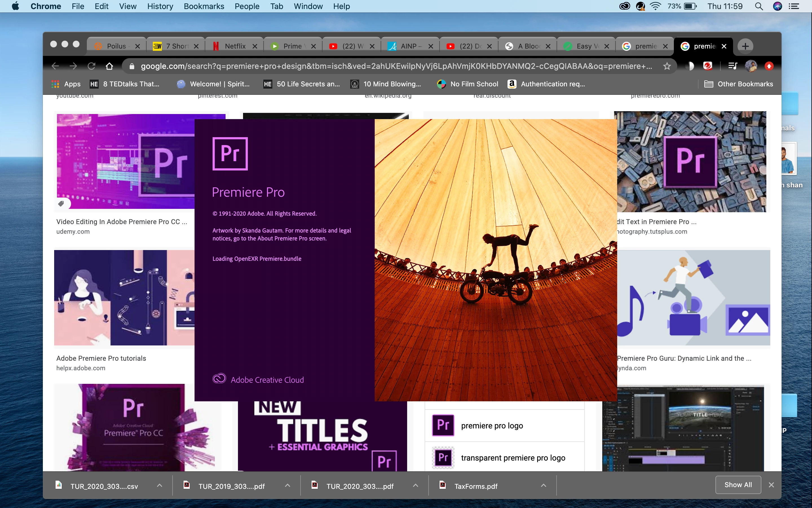This screenshot has height=508, width=812.
Task: Click 'transparent premiere pro logo' suggestion
Action: (x=505, y=457)
